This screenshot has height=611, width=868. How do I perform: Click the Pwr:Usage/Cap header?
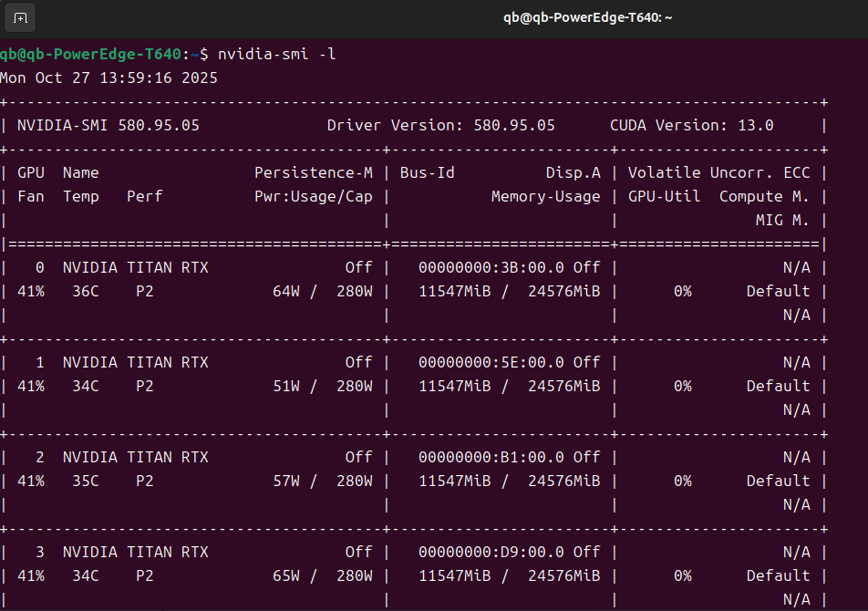[x=314, y=196]
